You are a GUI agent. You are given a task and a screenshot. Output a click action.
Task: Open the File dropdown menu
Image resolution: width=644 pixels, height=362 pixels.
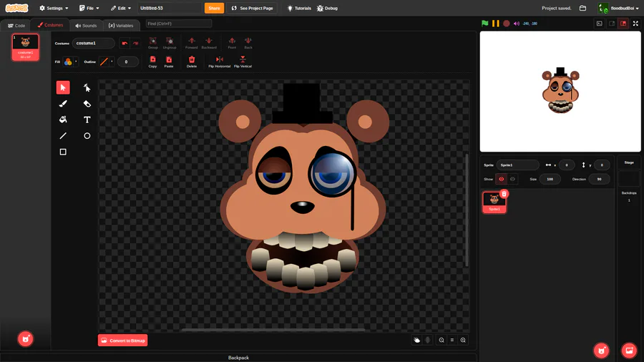click(x=89, y=8)
